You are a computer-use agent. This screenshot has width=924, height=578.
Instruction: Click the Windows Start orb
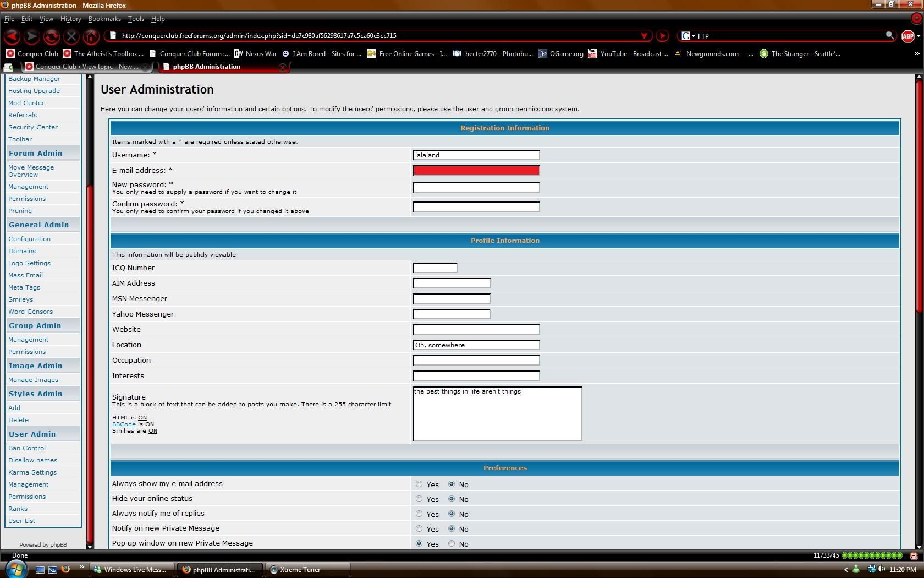(15, 570)
